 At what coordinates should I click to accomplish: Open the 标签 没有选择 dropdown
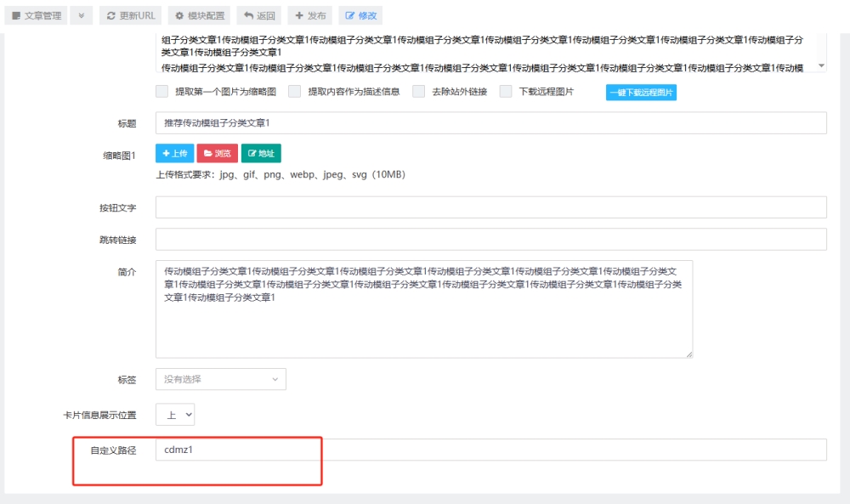[x=221, y=379]
